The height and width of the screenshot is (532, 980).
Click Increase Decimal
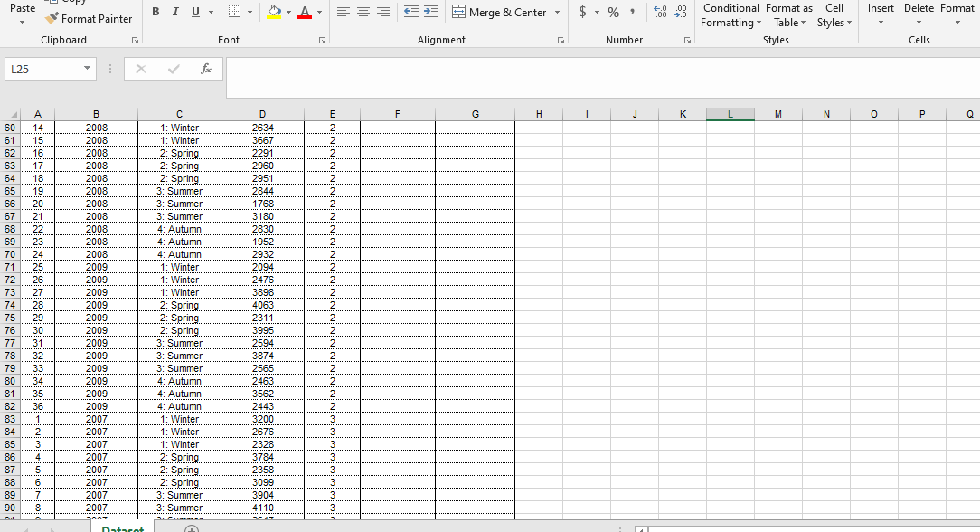tap(658, 10)
